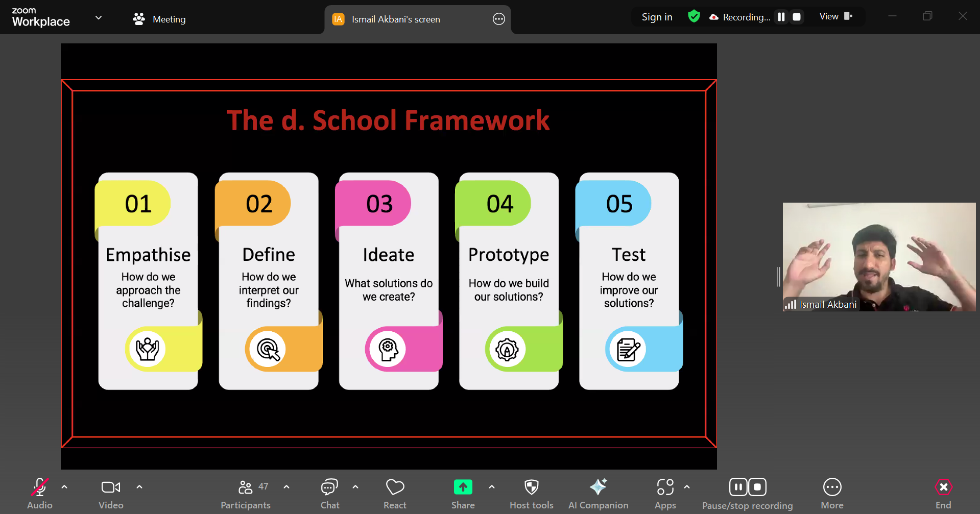Image resolution: width=980 pixels, height=514 pixels.
Task: Pause the recording in top bar
Action: [x=781, y=17]
